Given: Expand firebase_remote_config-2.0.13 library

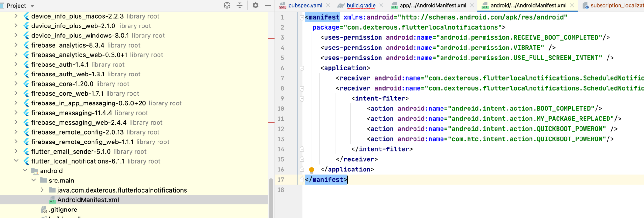Looking at the screenshot, I should (x=16, y=132).
